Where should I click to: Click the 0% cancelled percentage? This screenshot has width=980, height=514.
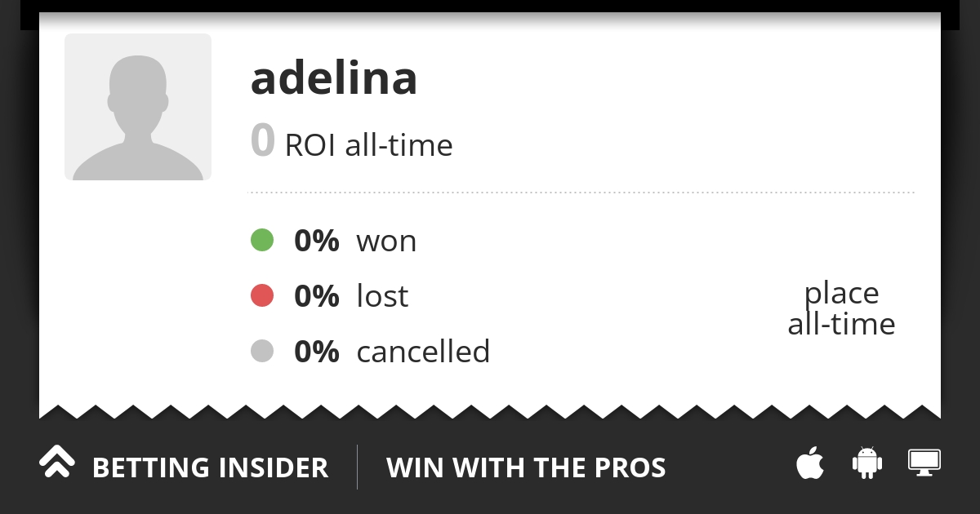317,352
